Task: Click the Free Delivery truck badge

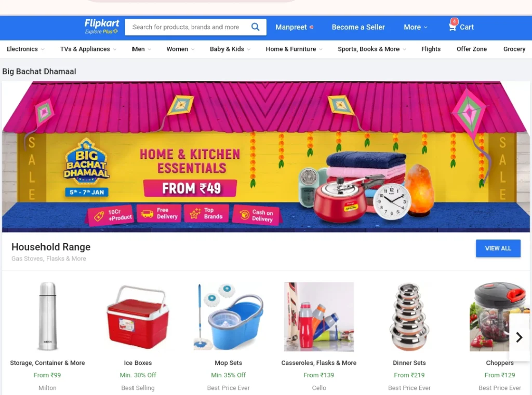Action: click(x=159, y=214)
